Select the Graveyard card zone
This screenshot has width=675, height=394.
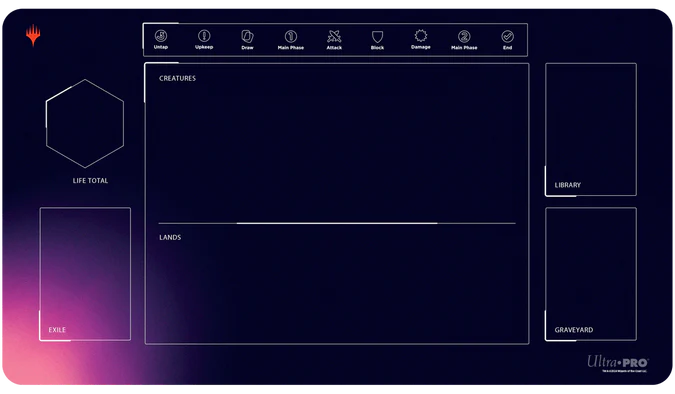[591, 274]
